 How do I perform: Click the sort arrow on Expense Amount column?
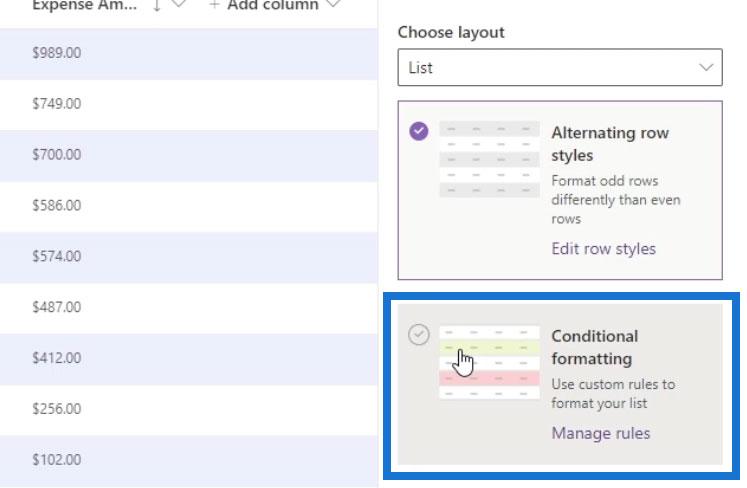point(156,5)
